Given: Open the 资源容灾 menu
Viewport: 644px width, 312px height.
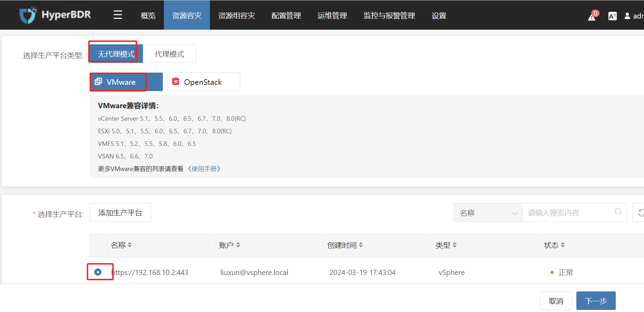Looking at the screenshot, I should 187,16.
